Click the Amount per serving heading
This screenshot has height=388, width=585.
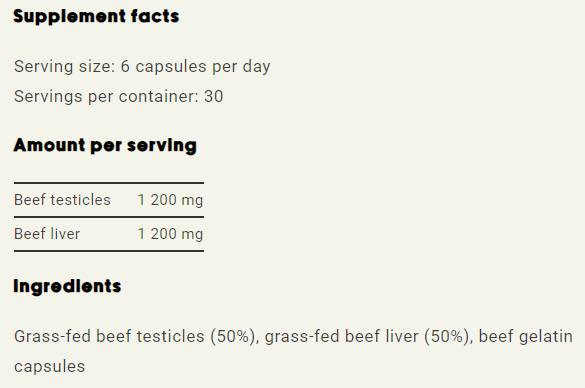(x=105, y=146)
